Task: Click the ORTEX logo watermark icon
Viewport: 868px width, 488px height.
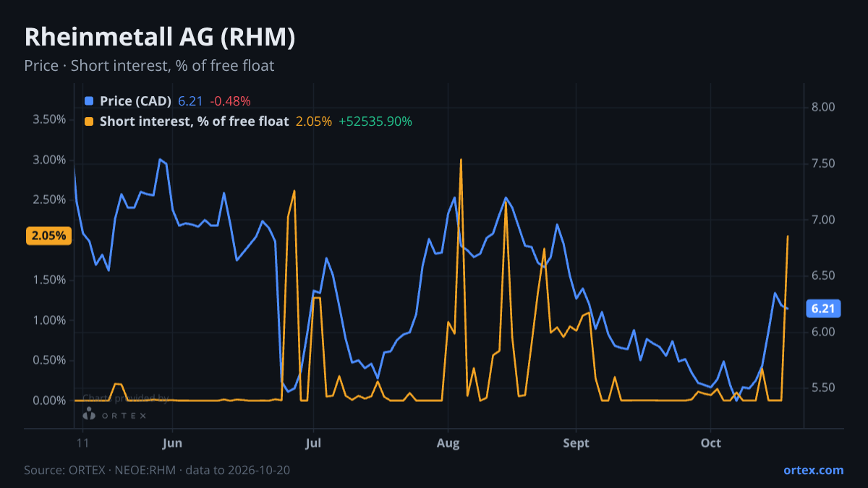Action: 89,414
